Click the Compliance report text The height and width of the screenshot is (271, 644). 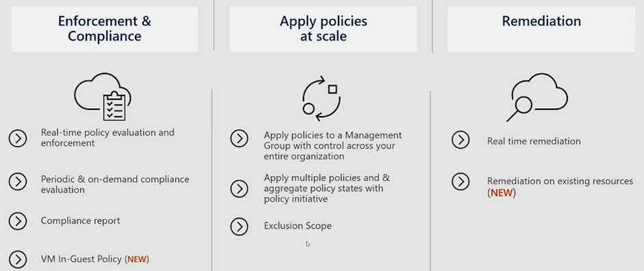tap(81, 221)
